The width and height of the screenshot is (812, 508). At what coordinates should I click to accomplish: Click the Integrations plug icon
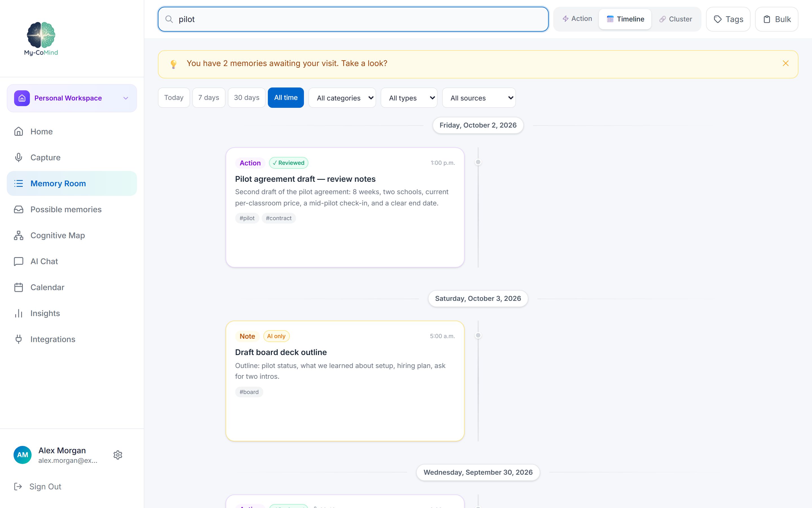[x=19, y=339]
